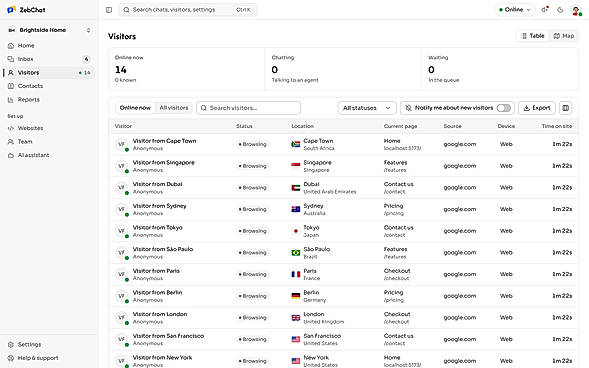Open Help & support link
This screenshot has height=368, width=589.
(49, 358)
